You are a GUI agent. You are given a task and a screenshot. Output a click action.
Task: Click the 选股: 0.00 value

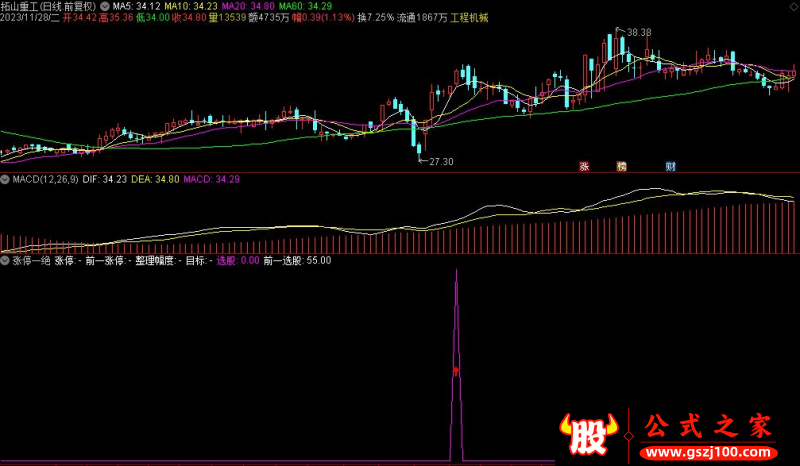pos(238,261)
